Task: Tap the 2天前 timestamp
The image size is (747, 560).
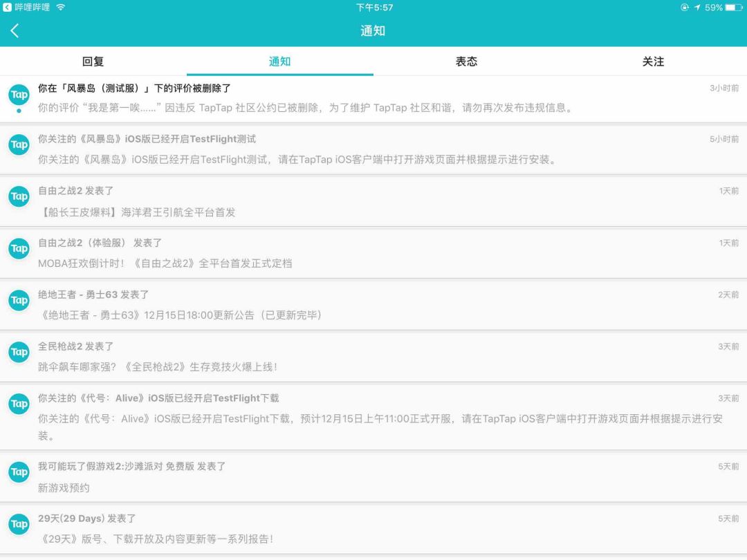Action: (x=728, y=295)
